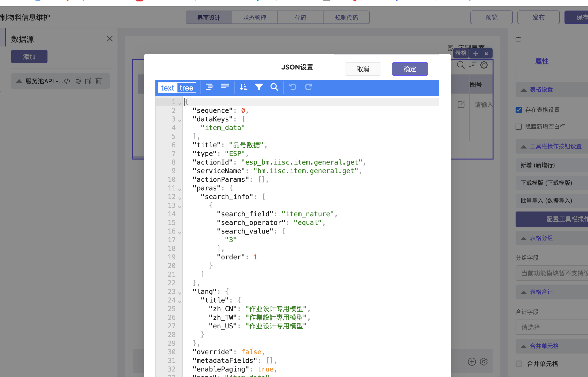Fold dataKeys array at line 3
The image size is (588, 377).
click(x=180, y=120)
